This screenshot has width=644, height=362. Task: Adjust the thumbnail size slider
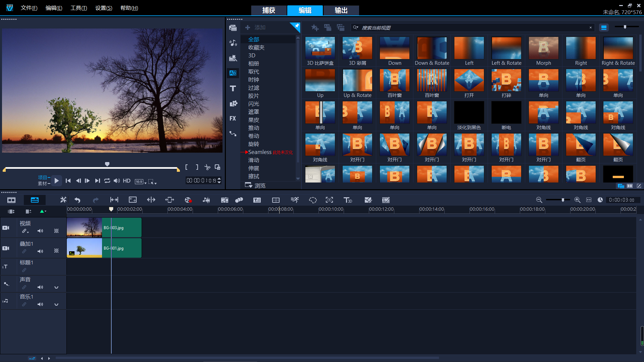(625, 27)
